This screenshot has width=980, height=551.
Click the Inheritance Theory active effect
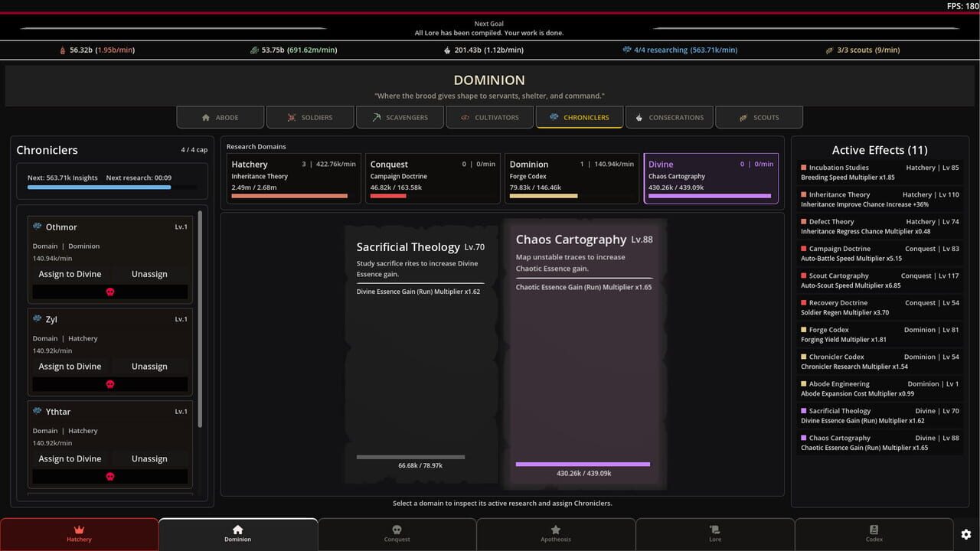880,199
